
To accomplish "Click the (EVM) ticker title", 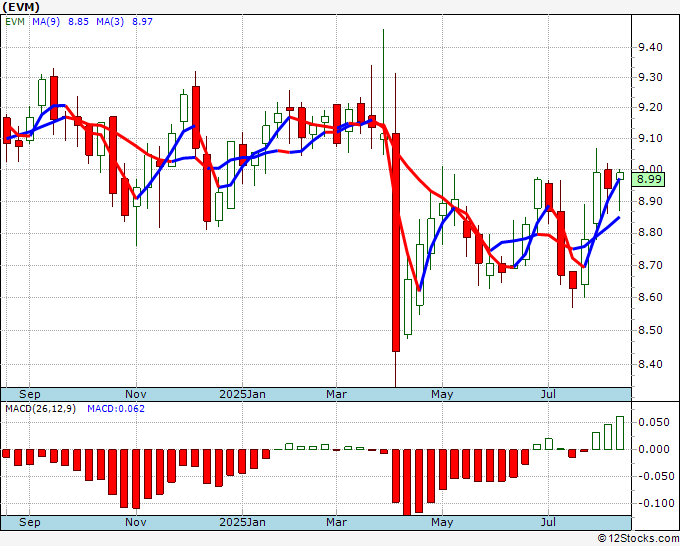I will [x=21, y=7].
